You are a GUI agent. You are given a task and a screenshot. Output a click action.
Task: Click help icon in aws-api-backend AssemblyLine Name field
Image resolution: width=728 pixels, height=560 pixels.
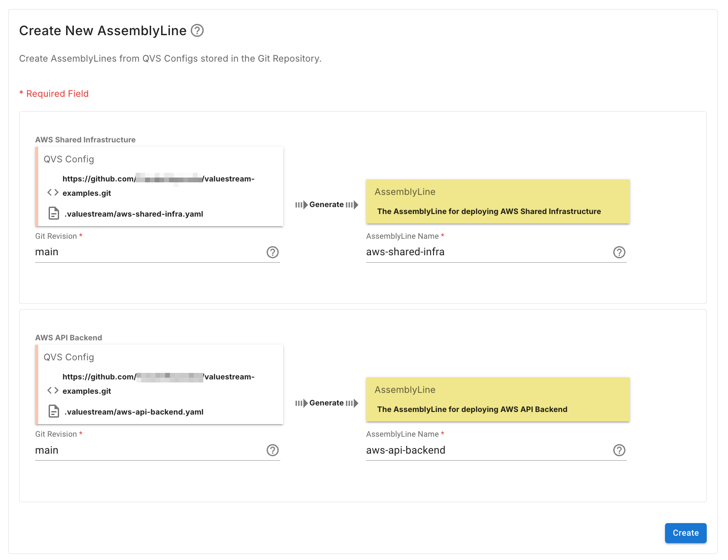pyautogui.click(x=619, y=450)
